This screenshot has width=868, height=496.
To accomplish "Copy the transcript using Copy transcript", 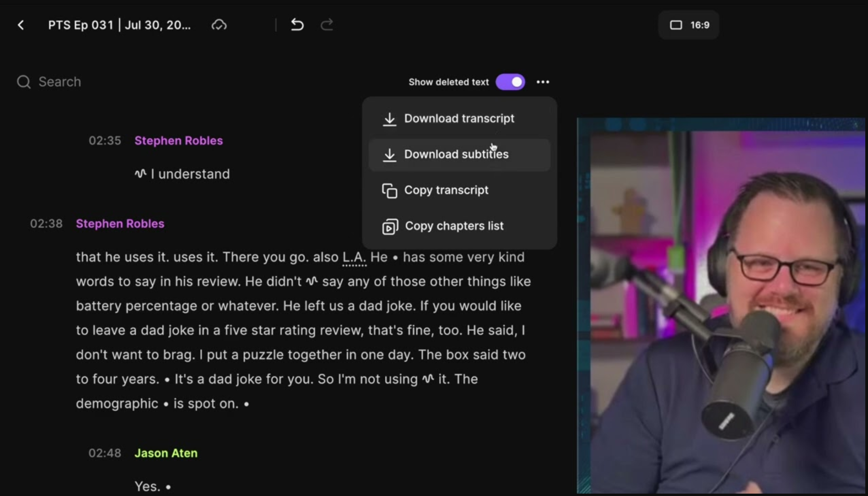I will 447,190.
